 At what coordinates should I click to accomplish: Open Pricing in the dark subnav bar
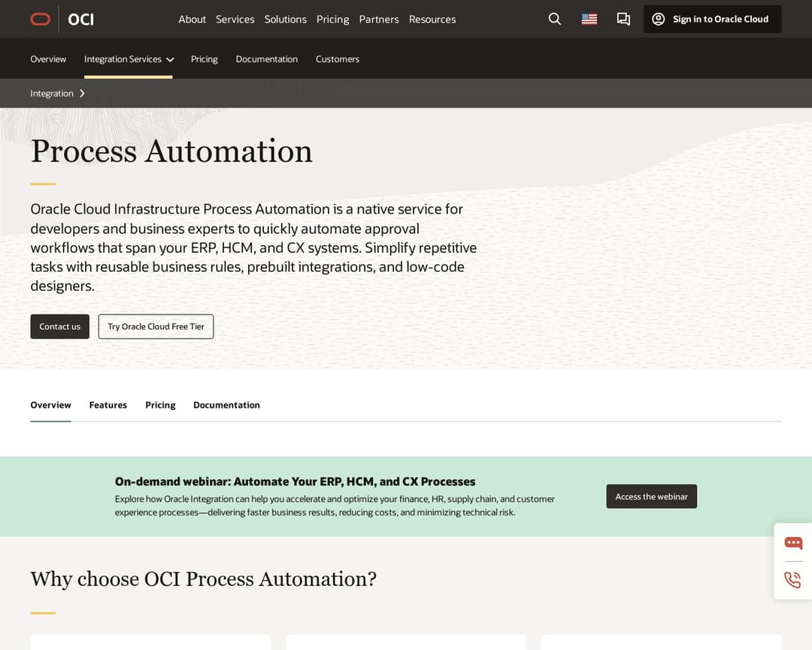coord(204,59)
